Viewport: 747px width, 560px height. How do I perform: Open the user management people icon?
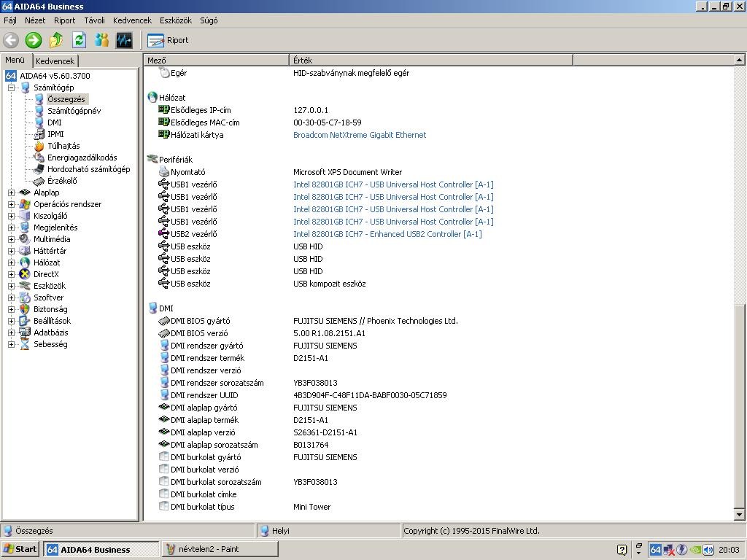(x=101, y=41)
